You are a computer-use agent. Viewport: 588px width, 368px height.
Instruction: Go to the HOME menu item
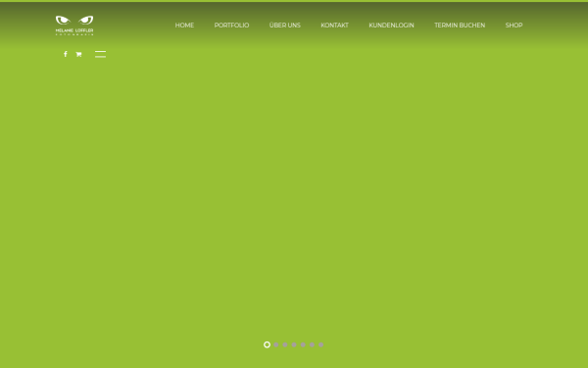184,26
